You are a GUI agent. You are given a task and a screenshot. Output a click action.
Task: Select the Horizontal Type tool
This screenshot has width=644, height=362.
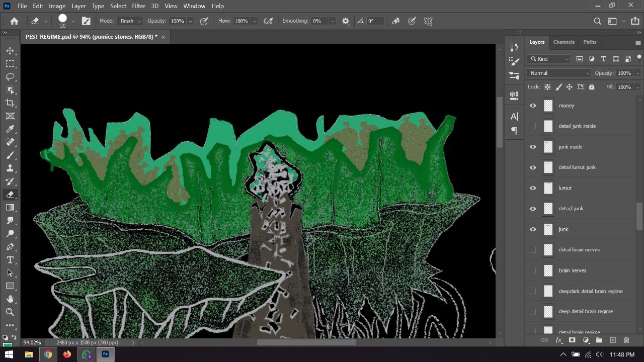[x=10, y=260]
